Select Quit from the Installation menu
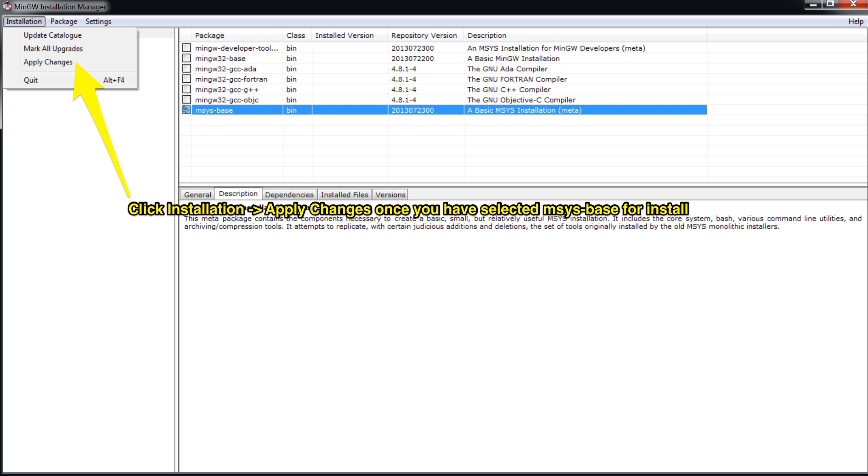 tap(31, 80)
